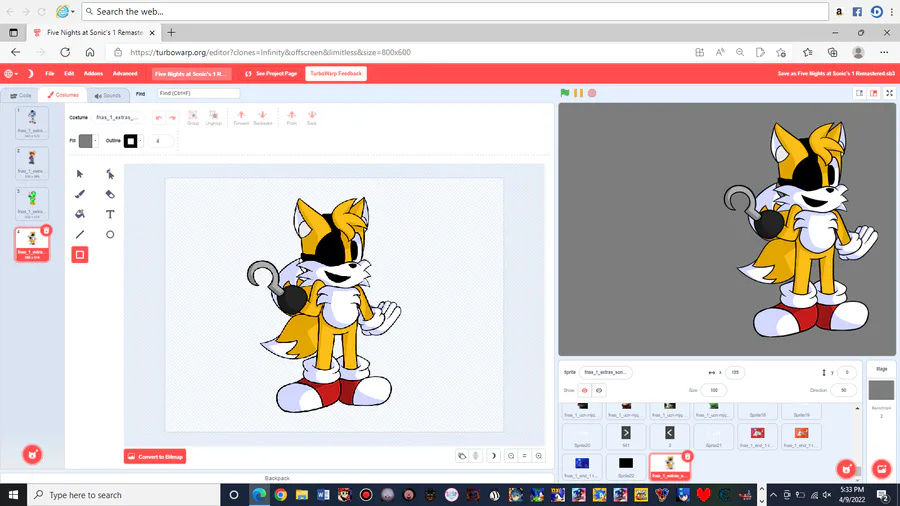
Task: Toggle dark mode moon icon in menu bar
Action: pyautogui.click(x=30, y=73)
